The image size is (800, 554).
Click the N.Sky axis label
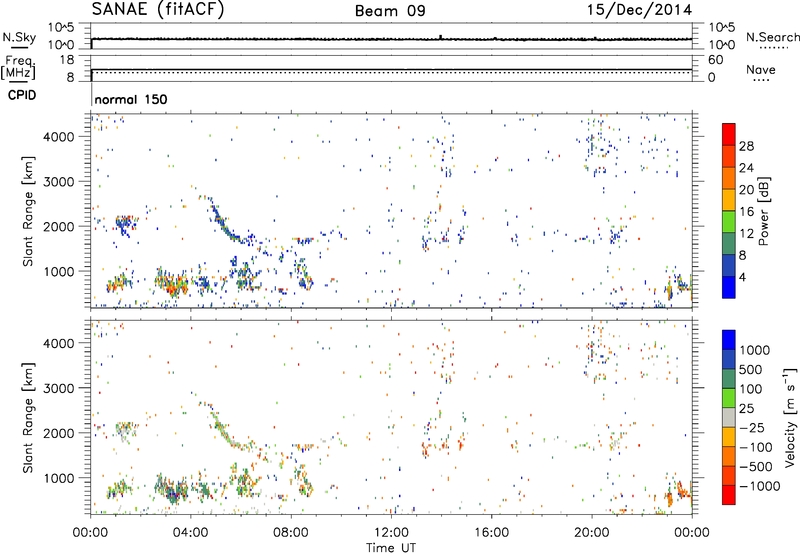(x=19, y=37)
